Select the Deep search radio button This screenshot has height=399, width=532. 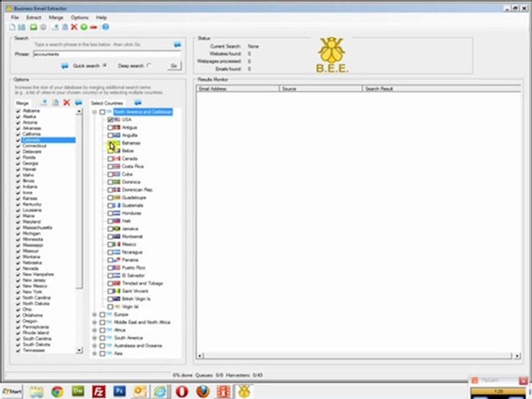pos(149,65)
